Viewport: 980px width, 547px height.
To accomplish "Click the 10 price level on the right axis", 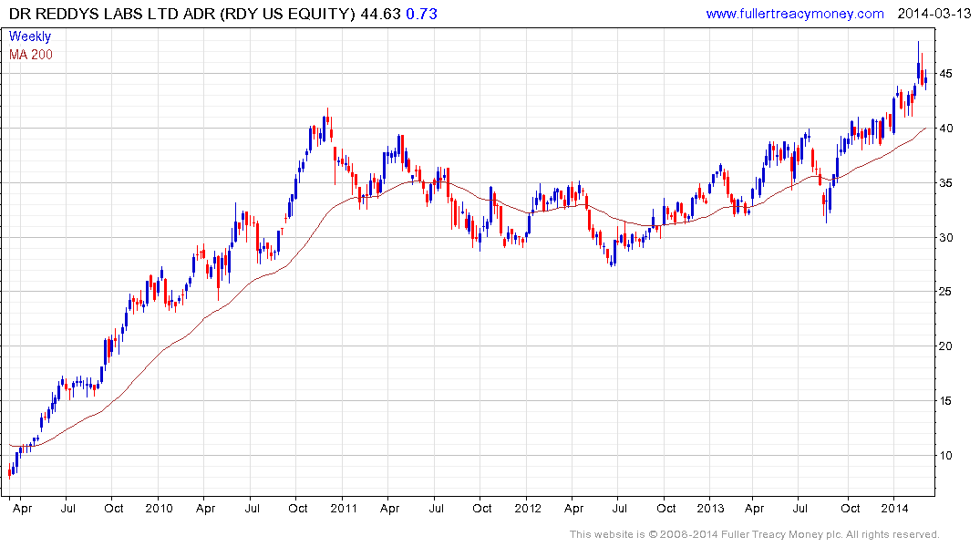I will point(950,456).
